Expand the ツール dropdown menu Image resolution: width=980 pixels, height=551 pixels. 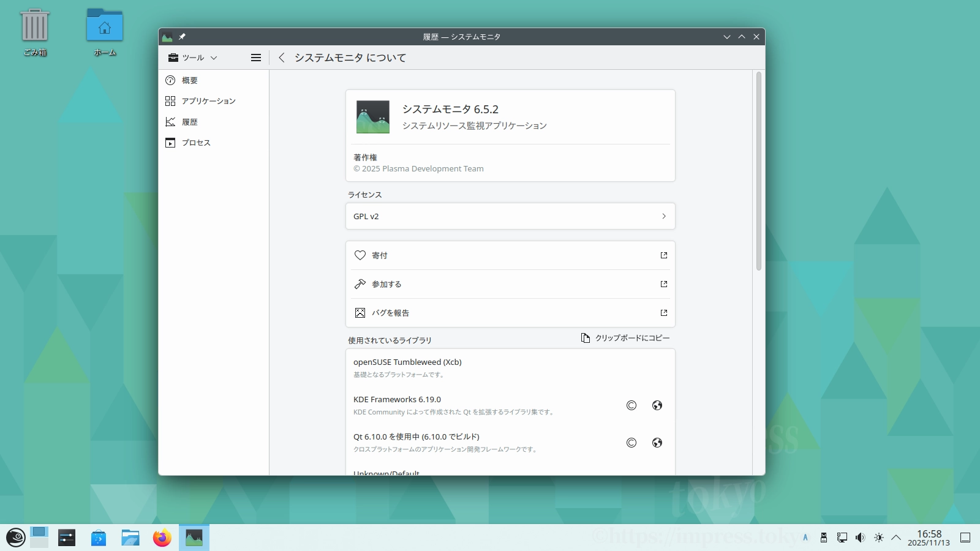click(193, 58)
